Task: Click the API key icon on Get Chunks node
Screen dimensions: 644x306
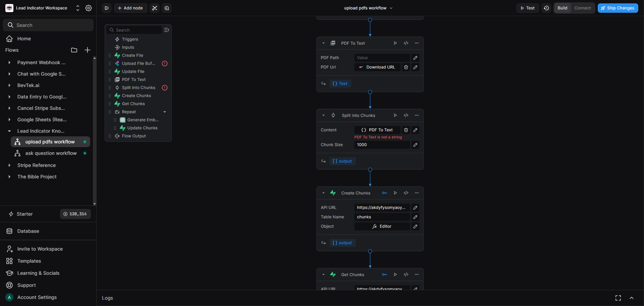Action: click(x=384, y=274)
